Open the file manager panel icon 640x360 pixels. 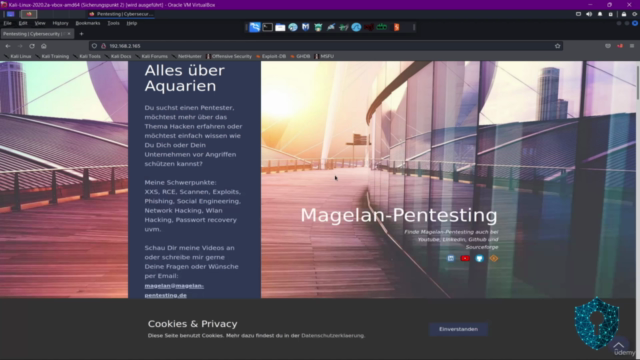click(280, 27)
